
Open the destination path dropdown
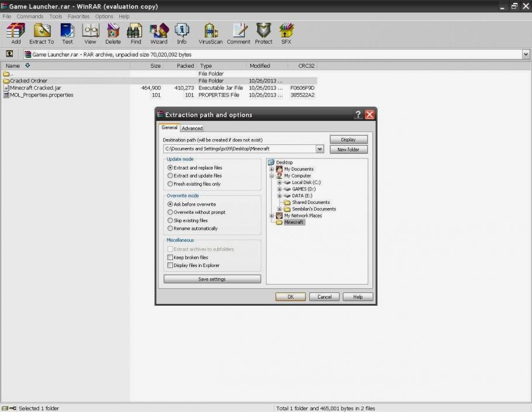pyautogui.click(x=320, y=149)
